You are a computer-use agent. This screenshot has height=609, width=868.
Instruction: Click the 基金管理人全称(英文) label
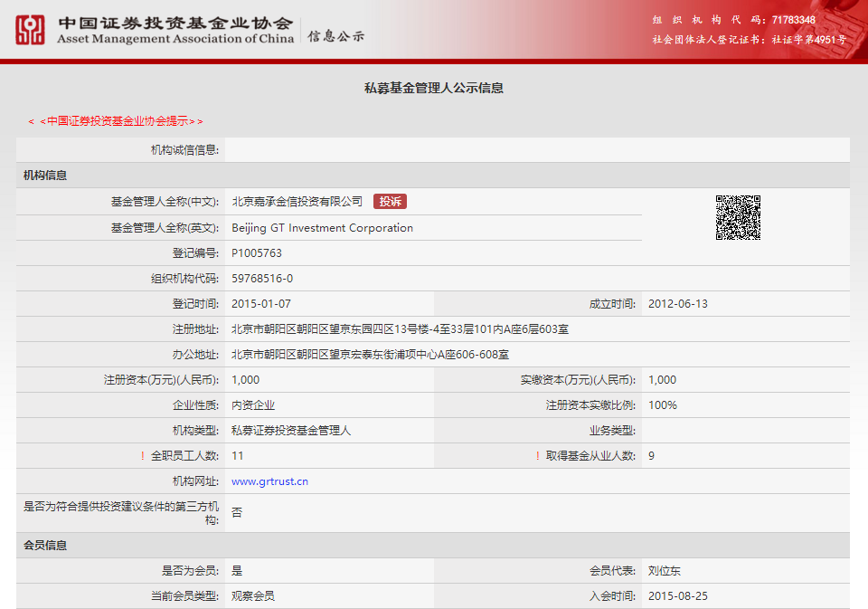click(x=165, y=228)
